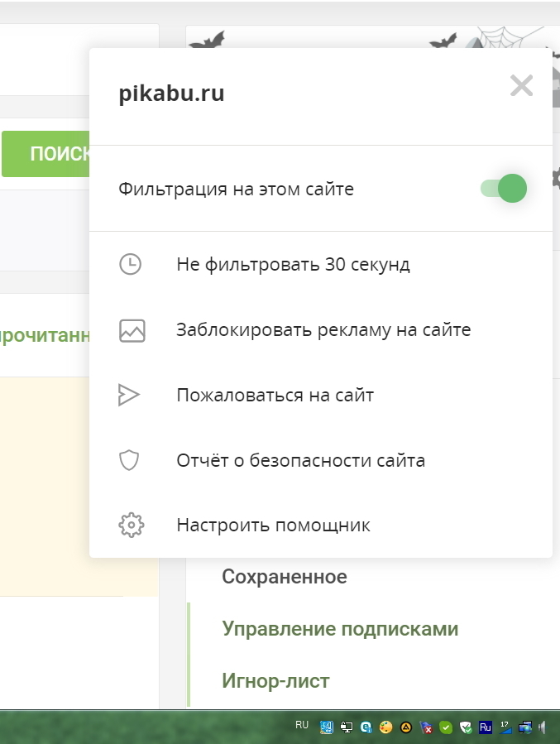Click the image icon for blocking ads

[x=132, y=330]
